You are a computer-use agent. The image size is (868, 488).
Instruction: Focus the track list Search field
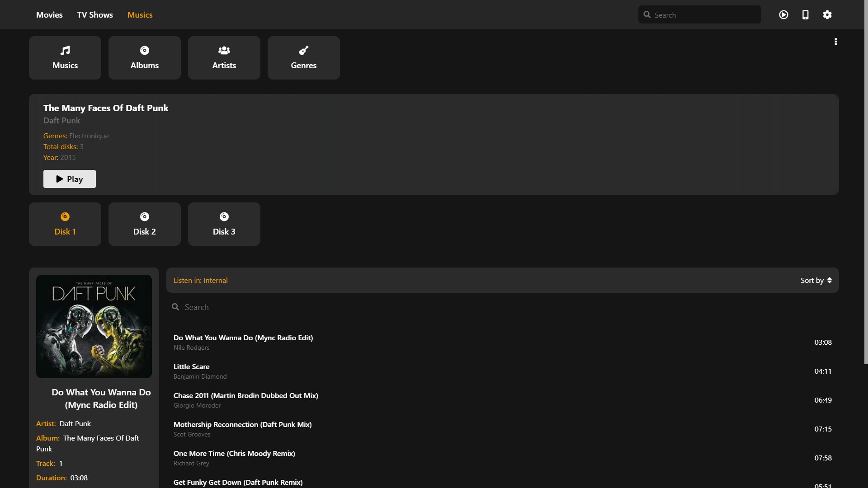point(497,307)
